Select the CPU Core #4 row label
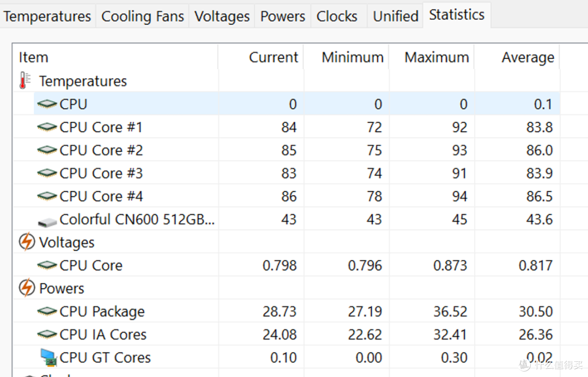This screenshot has width=588, height=377. coord(101,196)
